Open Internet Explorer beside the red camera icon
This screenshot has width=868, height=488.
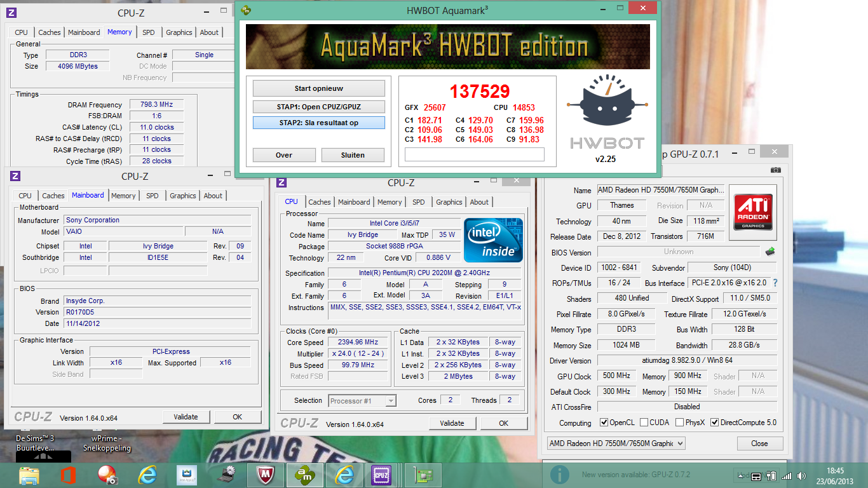click(147, 475)
